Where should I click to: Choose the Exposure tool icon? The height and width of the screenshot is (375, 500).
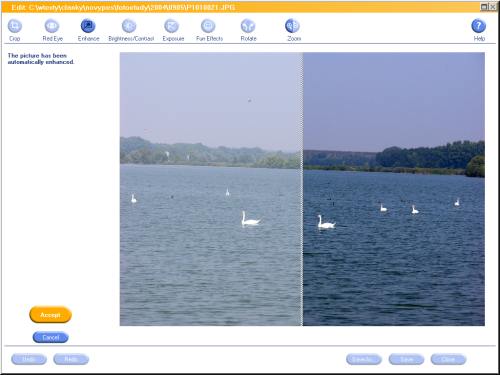pyautogui.click(x=172, y=26)
